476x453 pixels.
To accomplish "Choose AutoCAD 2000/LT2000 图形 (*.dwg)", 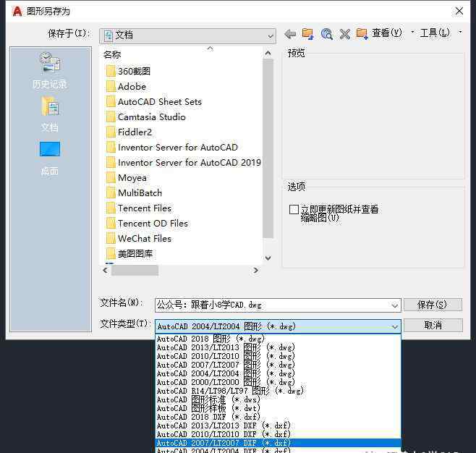I will tap(278, 382).
